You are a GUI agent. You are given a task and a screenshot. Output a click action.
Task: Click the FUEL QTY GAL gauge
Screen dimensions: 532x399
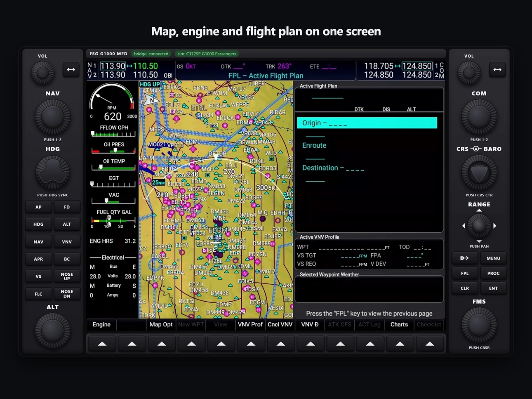(x=114, y=219)
